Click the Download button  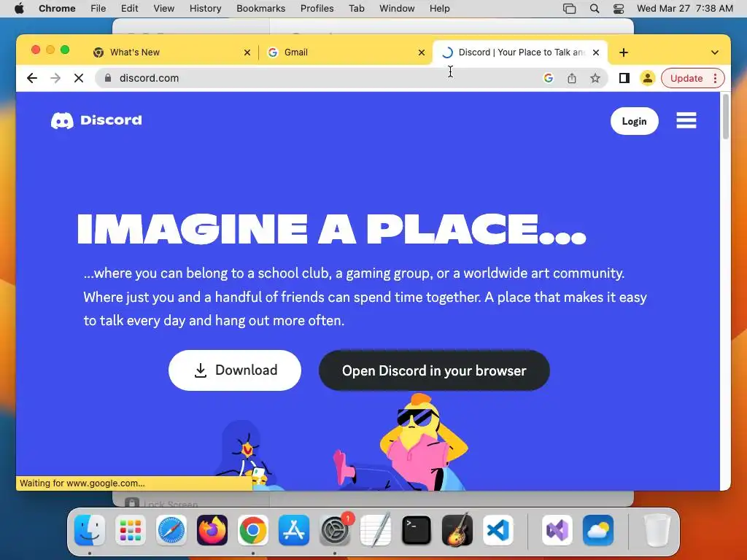(235, 370)
